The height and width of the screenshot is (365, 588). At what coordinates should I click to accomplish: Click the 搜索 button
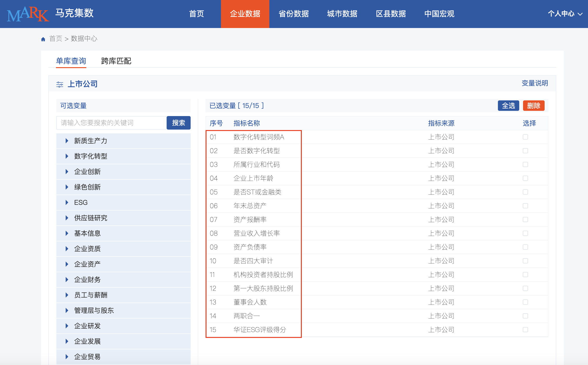179,123
